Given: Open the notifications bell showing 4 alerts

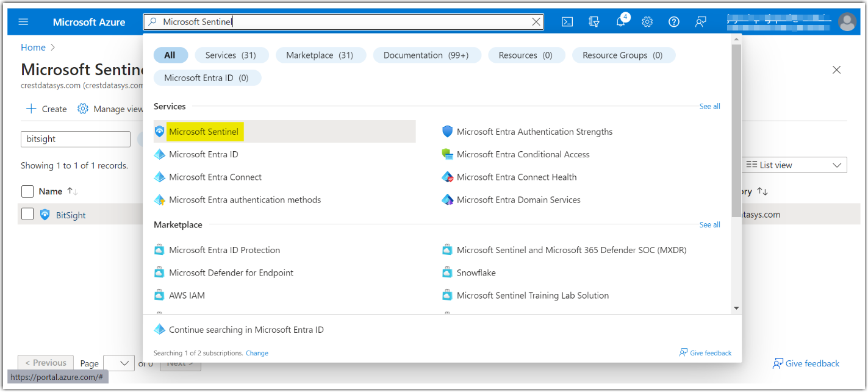Looking at the screenshot, I should [x=620, y=21].
